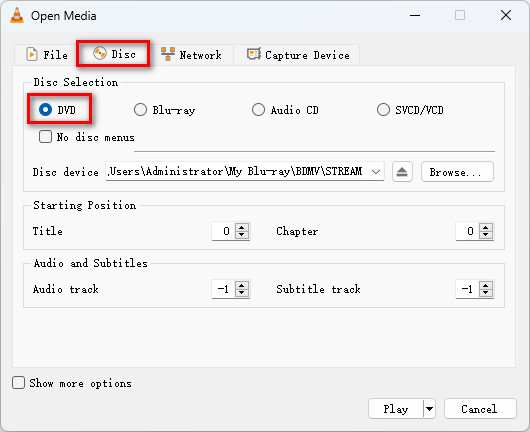Expand the Disc device dropdown arrow
The image size is (530, 432).
point(376,172)
